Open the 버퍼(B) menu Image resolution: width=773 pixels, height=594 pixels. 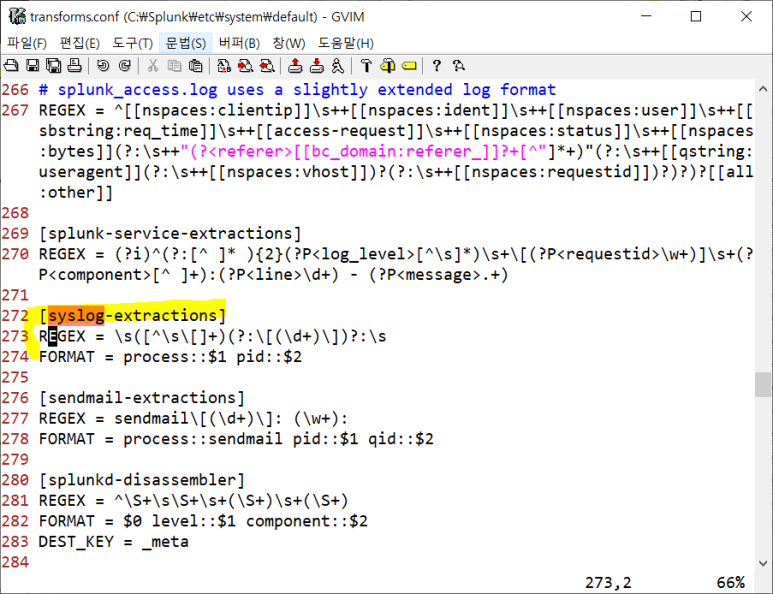tap(239, 43)
